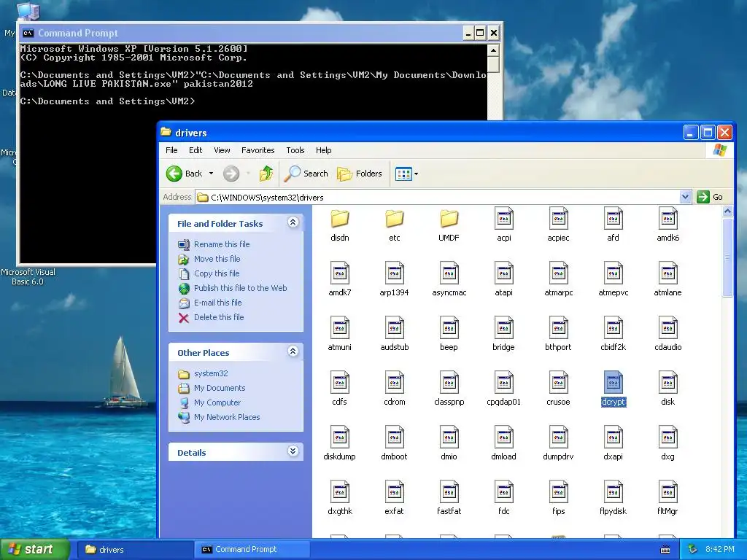Click Publish this file to the Web
747x560 pixels.
click(240, 287)
